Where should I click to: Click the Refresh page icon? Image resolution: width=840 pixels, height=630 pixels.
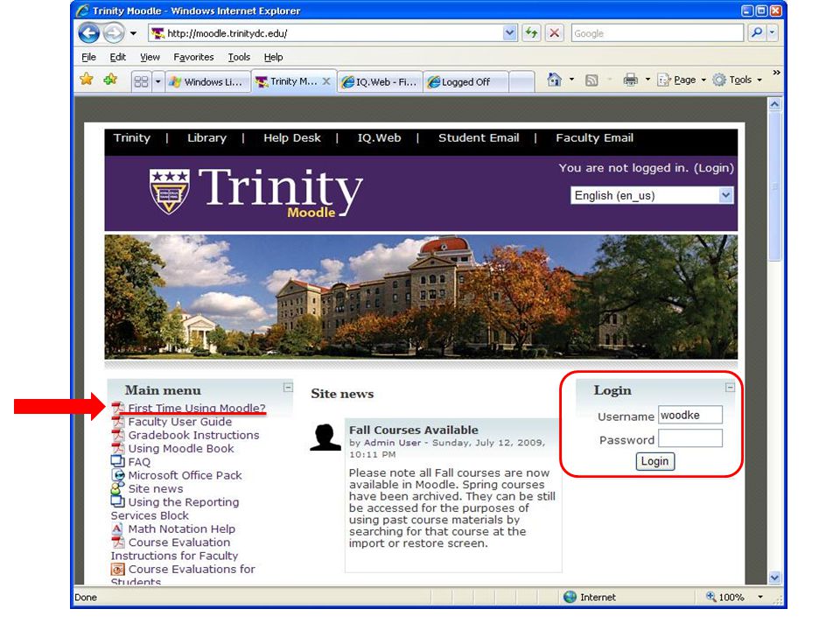click(531, 33)
